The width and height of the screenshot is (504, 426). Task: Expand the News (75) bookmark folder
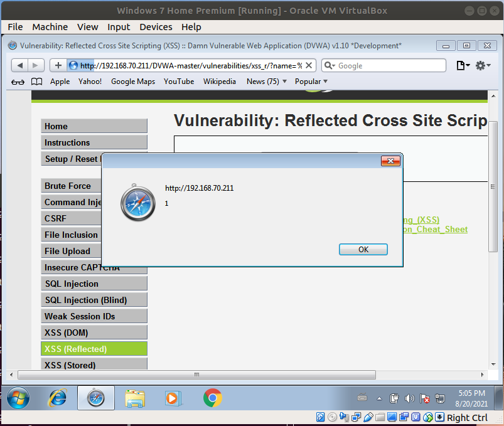[x=267, y=82]
